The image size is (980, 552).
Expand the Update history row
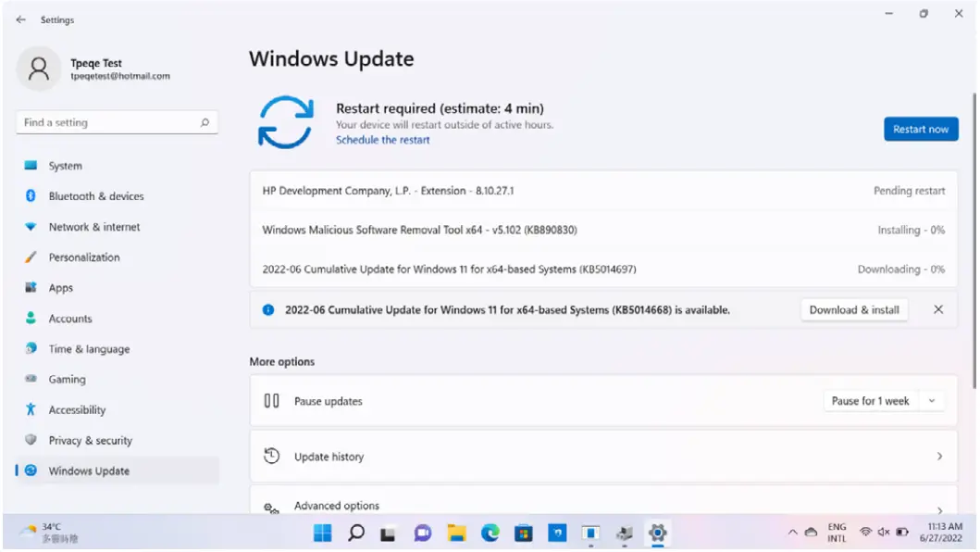[603, 456]
